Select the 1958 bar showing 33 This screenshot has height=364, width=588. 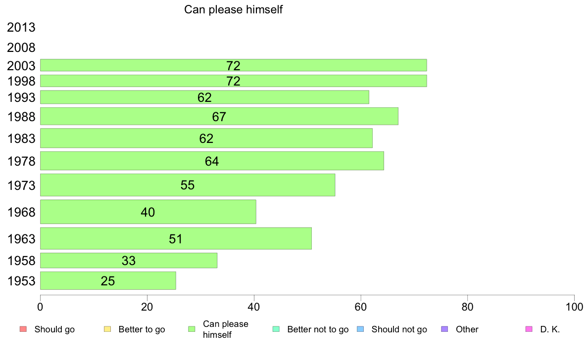click(129, 261)
